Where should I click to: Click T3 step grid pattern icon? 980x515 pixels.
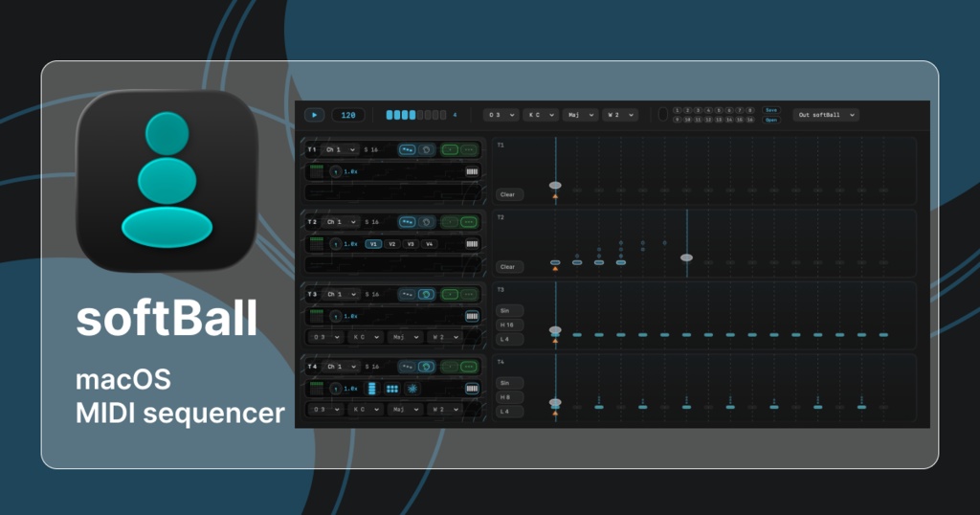(x=317, y=316)
